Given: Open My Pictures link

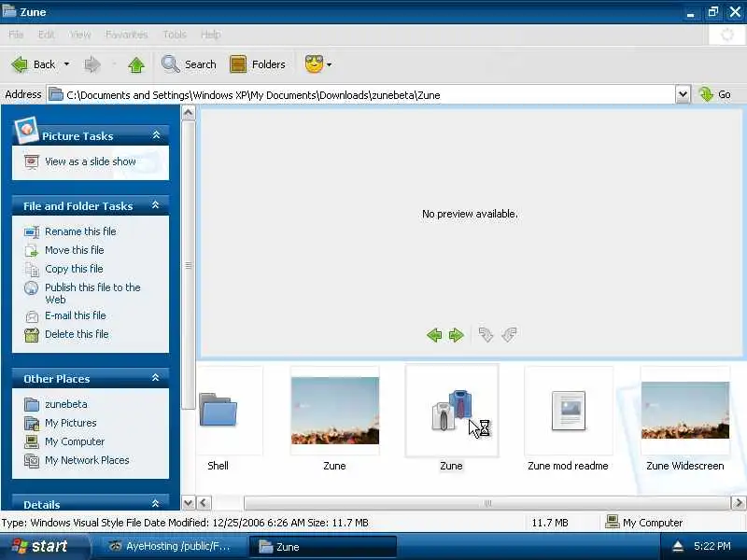Looking at the screenshot, I should 71,423.
